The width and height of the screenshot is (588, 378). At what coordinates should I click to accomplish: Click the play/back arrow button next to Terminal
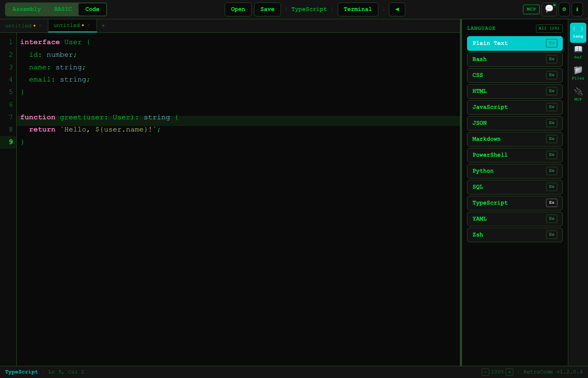(x=397, y=9)
